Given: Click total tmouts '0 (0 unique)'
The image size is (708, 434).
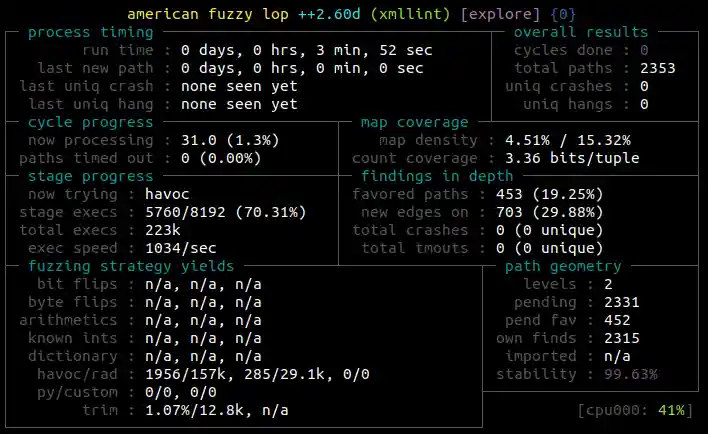Looking at the screenshot, I should 550,248.
